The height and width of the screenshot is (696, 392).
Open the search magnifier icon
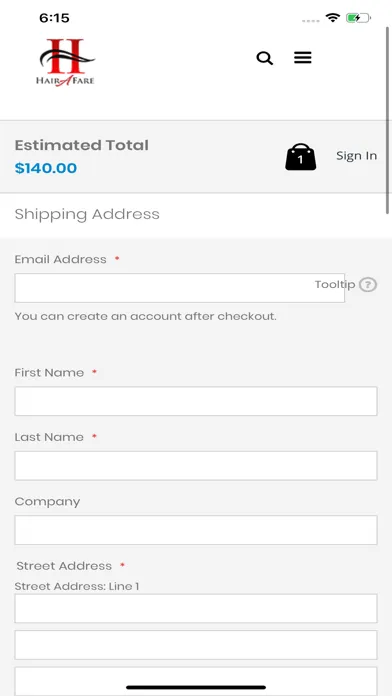[x=265, y=58]
